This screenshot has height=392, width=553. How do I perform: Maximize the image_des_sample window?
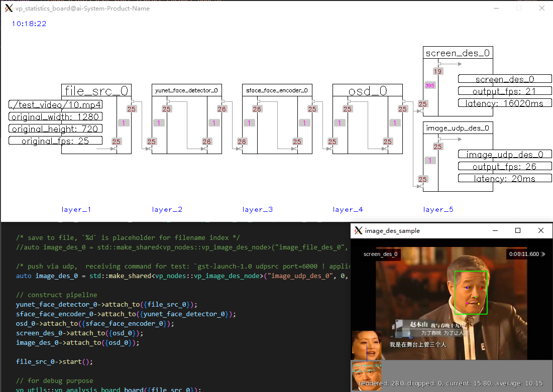click(x=518, y=230)
